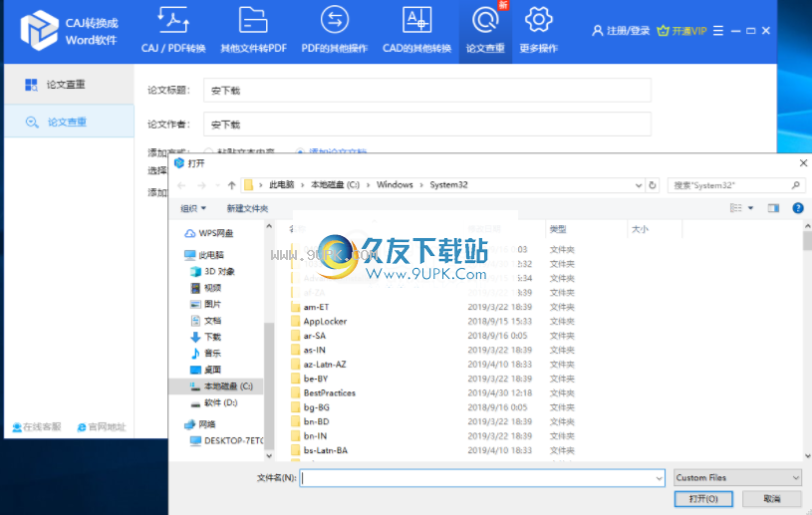Open 官网地址 website link
This screenshot has width=812, height=515.
pos(102,427)
